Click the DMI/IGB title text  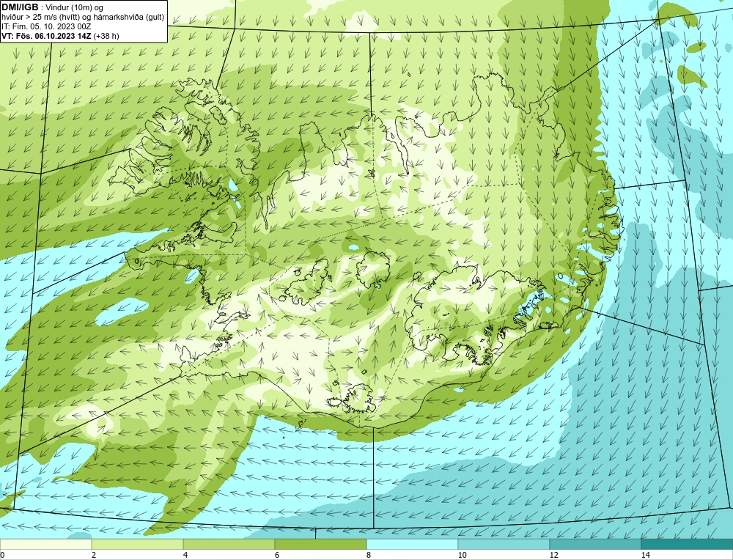[x=20, y=7]
